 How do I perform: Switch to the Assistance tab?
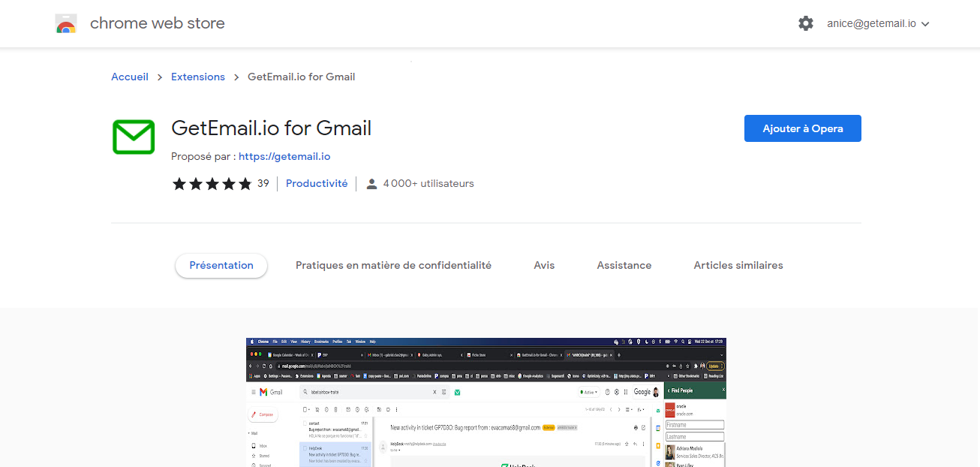[624, 265]
